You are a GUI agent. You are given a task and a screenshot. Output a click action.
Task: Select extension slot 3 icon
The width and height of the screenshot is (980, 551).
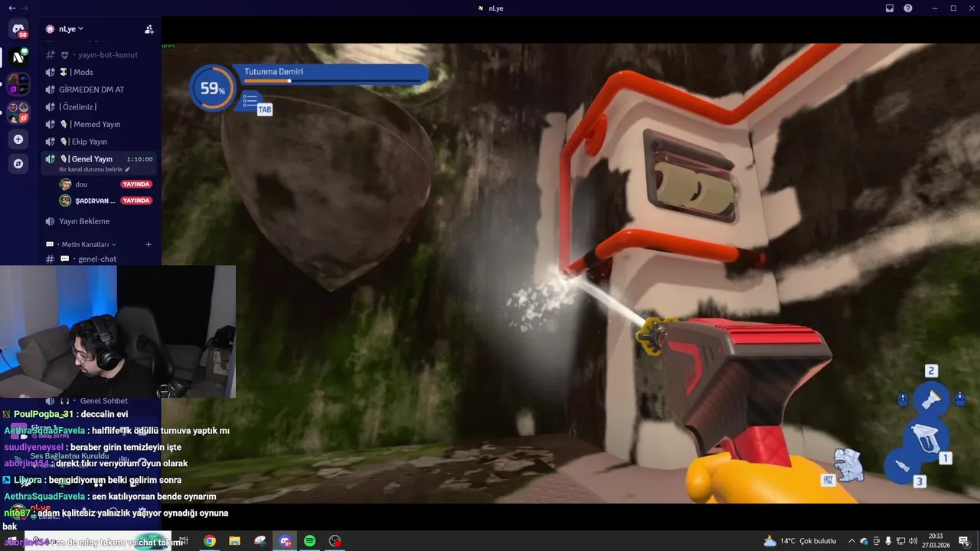[903, 466]
